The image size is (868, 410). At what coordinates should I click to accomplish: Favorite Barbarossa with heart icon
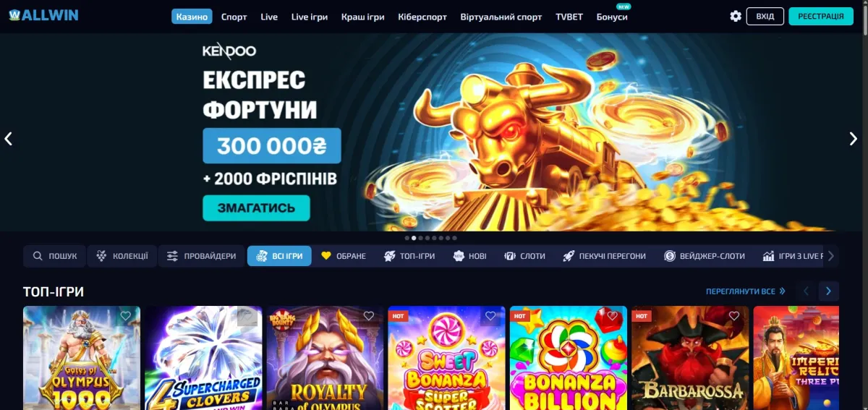[734, 316]
